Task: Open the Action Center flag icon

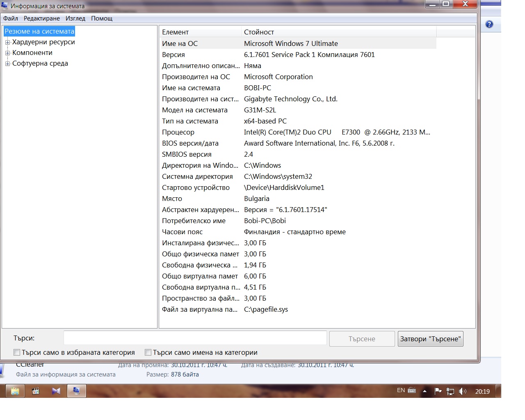Action: pyautogui.click(x=438, y=391)
